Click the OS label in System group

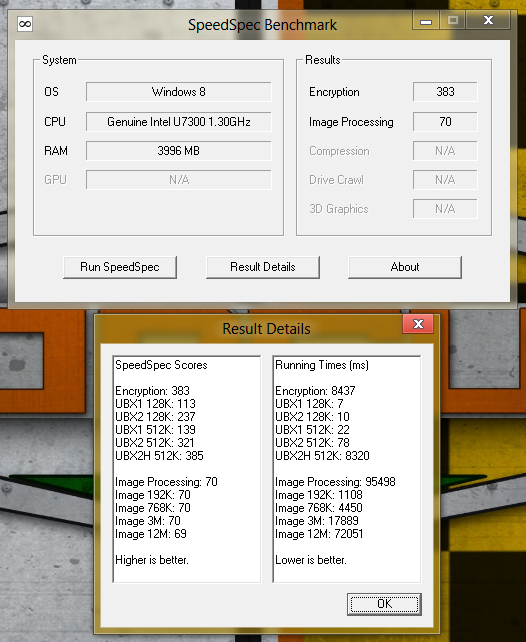(51, 92)
